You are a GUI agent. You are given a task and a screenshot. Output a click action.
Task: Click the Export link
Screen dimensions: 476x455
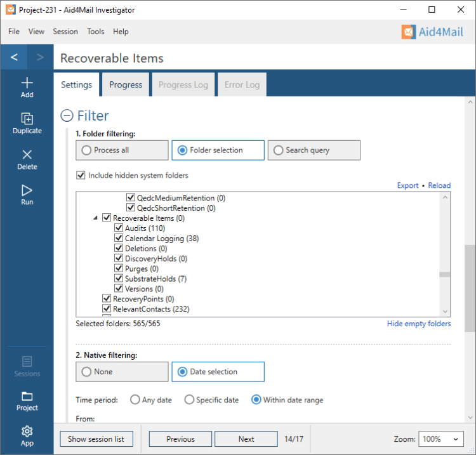click(x=407, y=185)
